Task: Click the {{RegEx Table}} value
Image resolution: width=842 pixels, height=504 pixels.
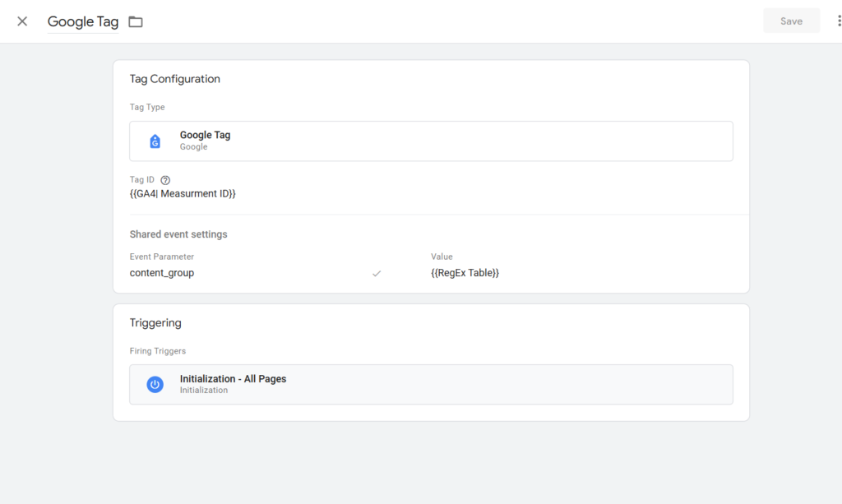Action: [x=465, y=273]
